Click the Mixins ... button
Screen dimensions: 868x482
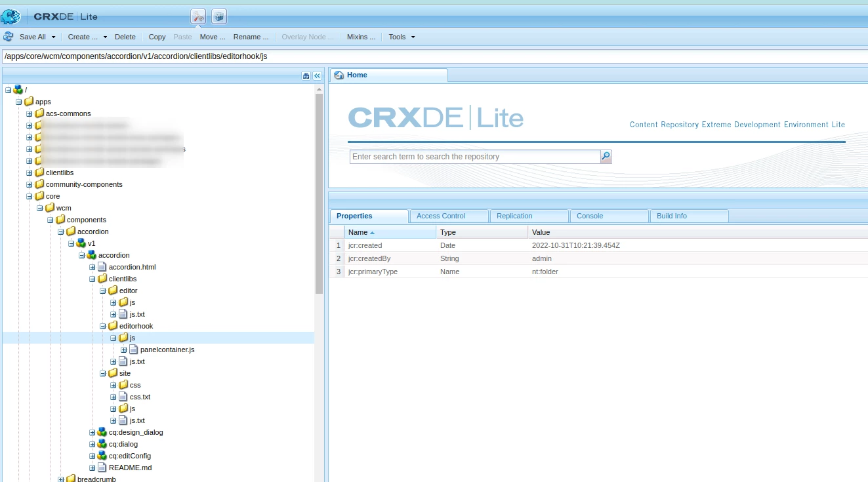362,37
